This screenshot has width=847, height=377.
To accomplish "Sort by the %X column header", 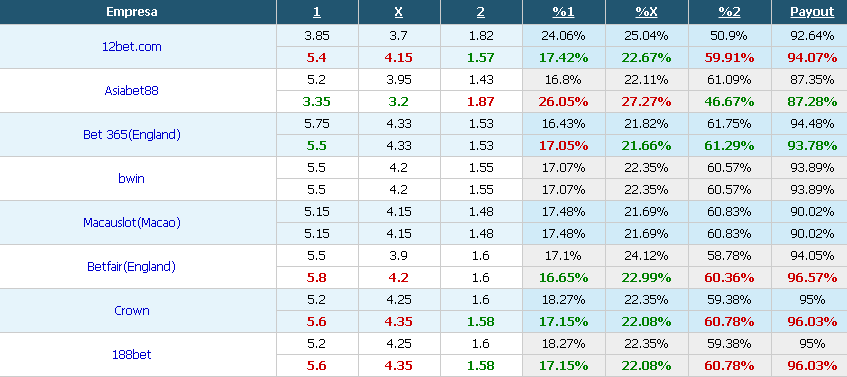I will [x=647, y=12].
